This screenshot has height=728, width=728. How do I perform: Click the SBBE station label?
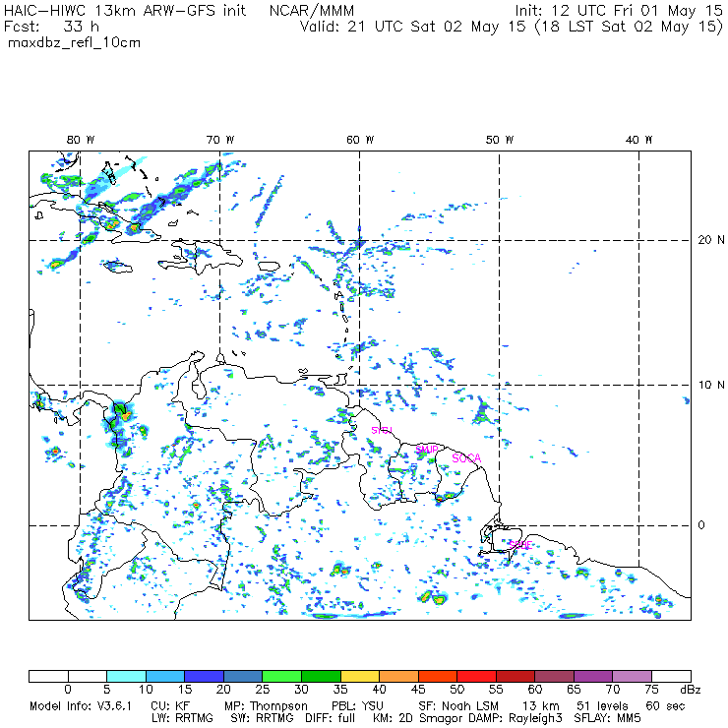tap(520, 545)
